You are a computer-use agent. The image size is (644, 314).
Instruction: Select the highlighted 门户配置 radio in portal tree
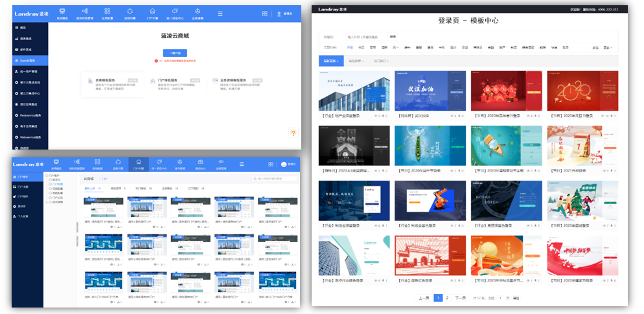tap(50, 185)
